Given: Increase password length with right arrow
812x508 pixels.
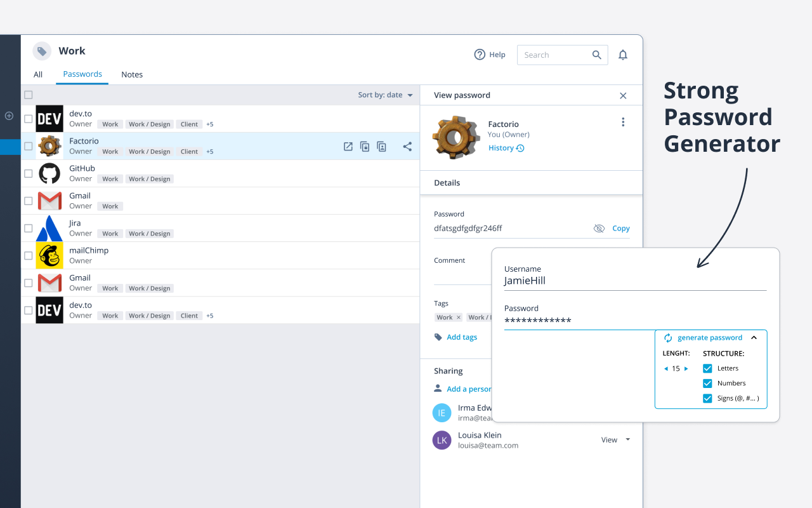Looking at the screenshot, I should pyautogui.click(x=686, y=368).
